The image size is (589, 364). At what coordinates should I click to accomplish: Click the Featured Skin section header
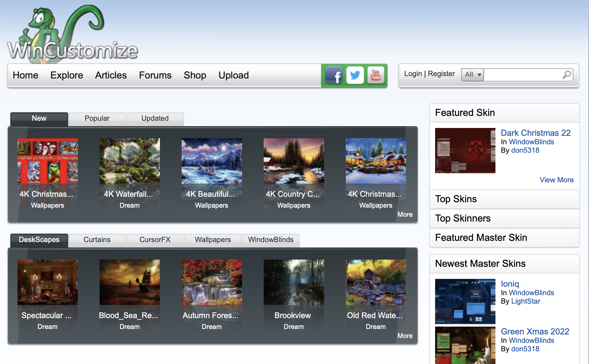pyautogui.click(x=504, y=113)
